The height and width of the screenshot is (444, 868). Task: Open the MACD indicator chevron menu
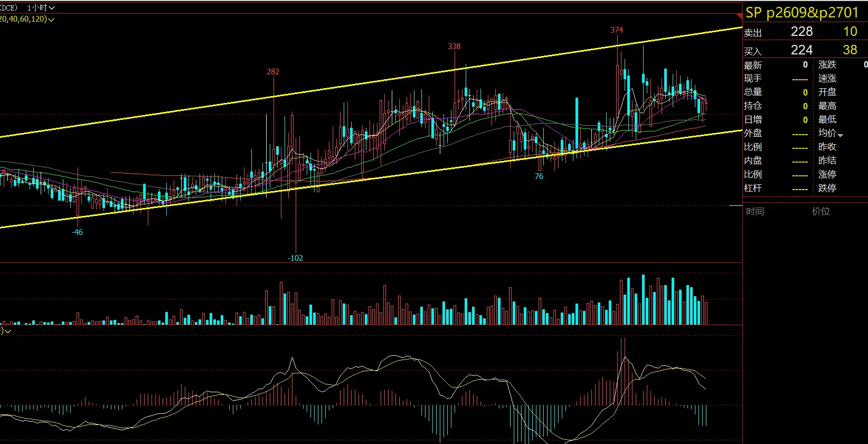click(7, 331)
